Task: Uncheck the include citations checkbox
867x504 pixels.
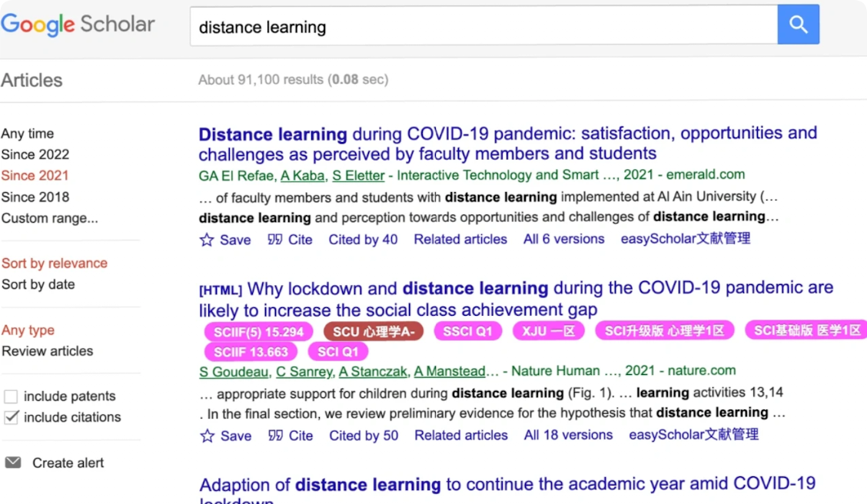Action: click(11, 417)
